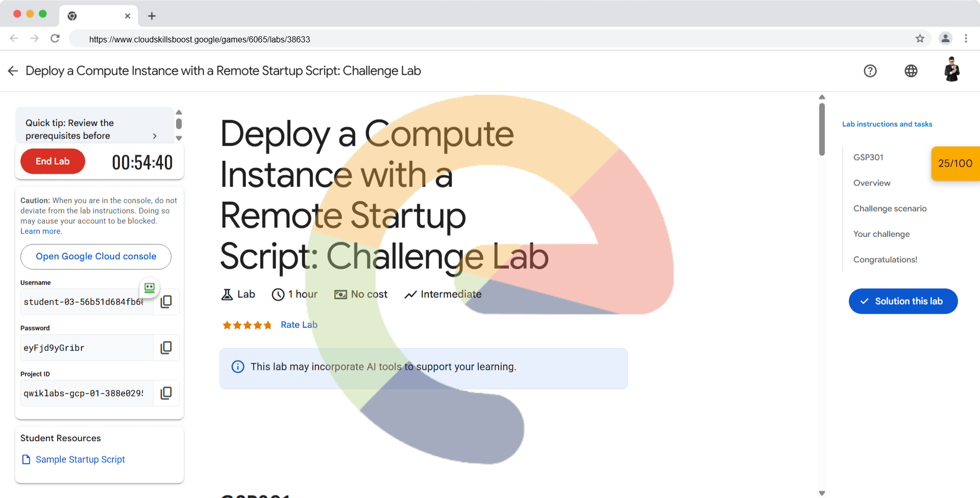This screenshot has height=498, width=980.
Task: Click the browser forward arrow
Action: [34, 38]
